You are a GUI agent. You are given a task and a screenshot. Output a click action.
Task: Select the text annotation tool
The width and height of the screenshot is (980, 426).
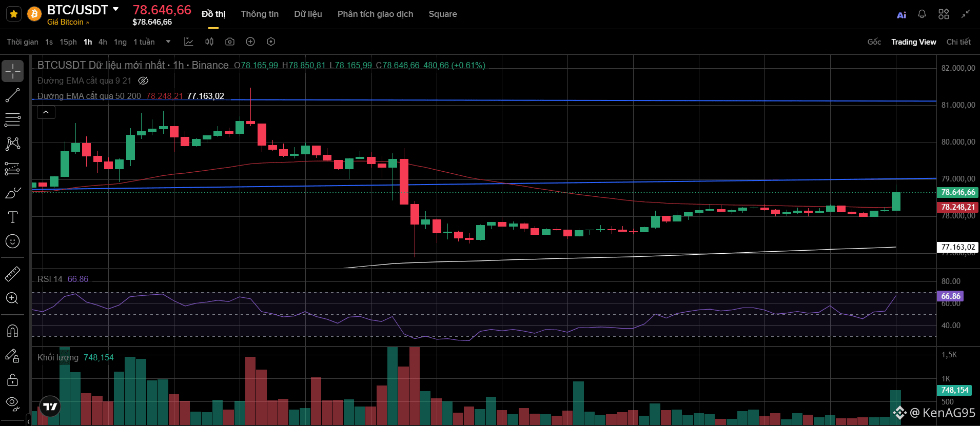[x=12, y=217]
